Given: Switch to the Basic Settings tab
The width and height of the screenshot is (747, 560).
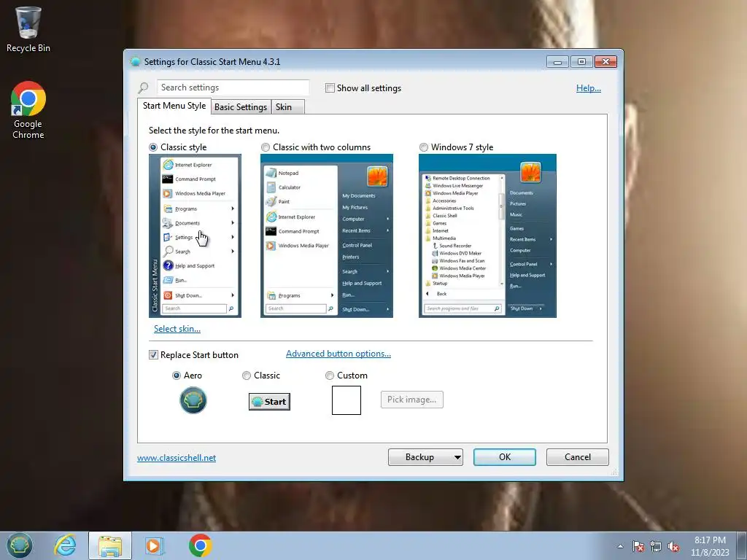Looking at the screenshot, I should (x=241, y=106).
